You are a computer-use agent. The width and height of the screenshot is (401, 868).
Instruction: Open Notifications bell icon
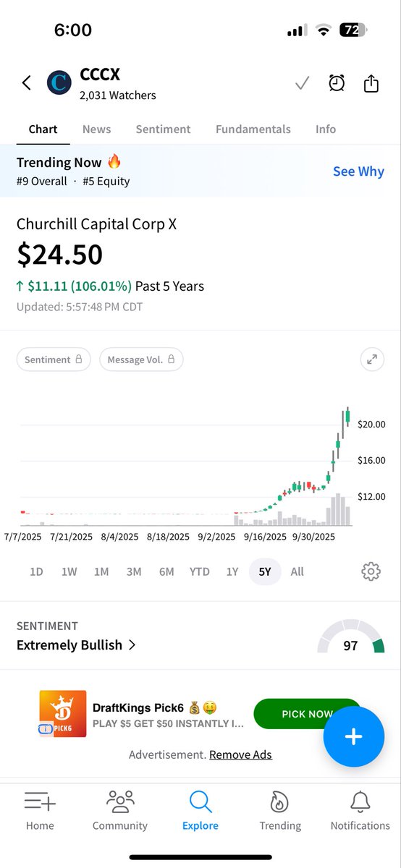click(360, 810)
